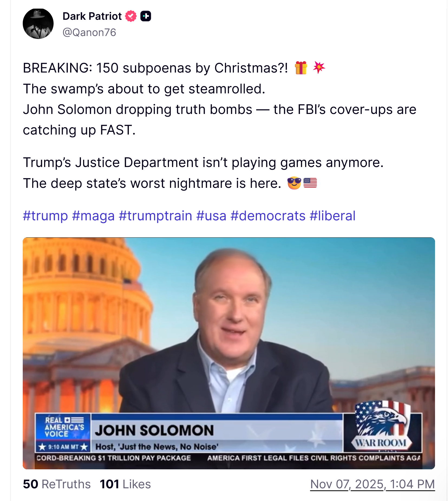
Task: Open the #trump hashtag
Action: click(x=45, y=216)
